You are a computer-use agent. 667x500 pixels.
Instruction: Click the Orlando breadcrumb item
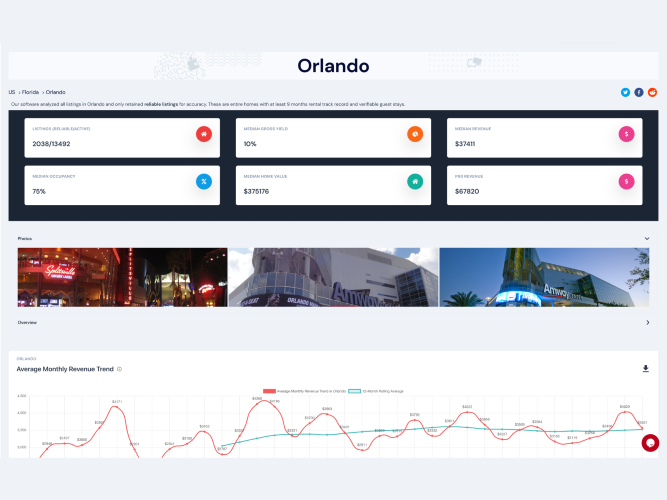click(x=56, y=92)
